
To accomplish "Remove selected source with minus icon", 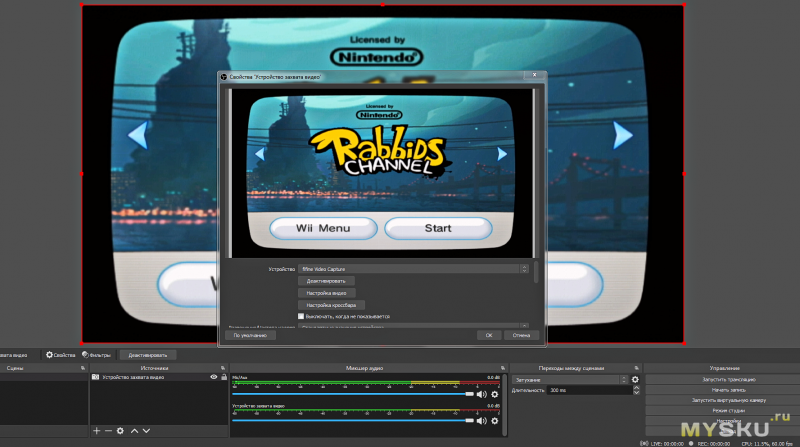I will click(108, 431).
